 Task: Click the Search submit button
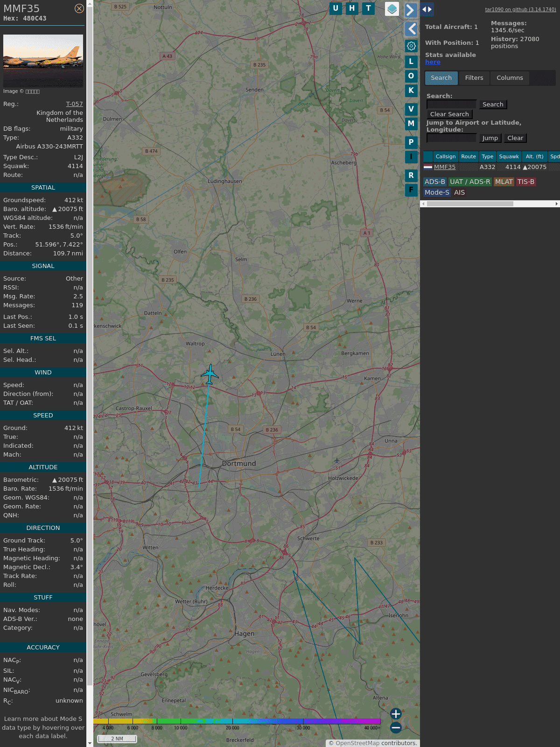(493, 105)
